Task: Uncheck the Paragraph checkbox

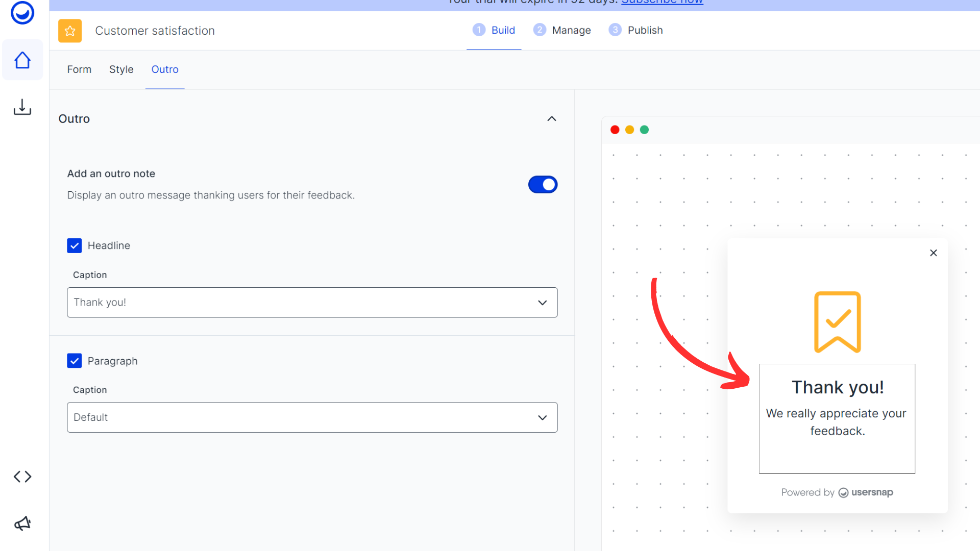Action: coord(75,361)
